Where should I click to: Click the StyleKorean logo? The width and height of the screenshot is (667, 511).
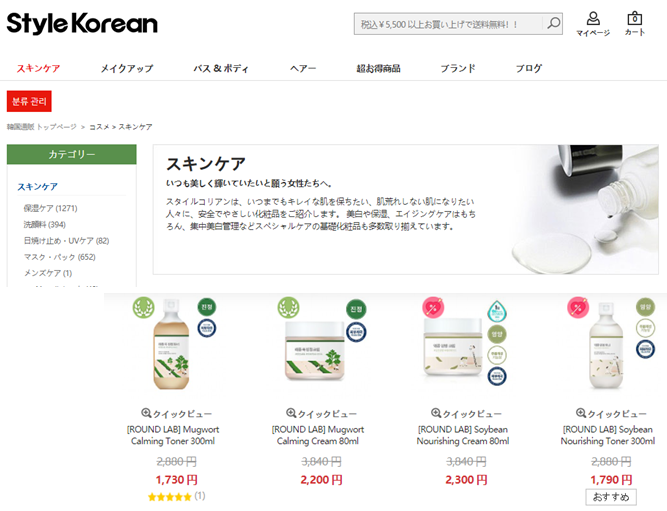tap(82, 23)
